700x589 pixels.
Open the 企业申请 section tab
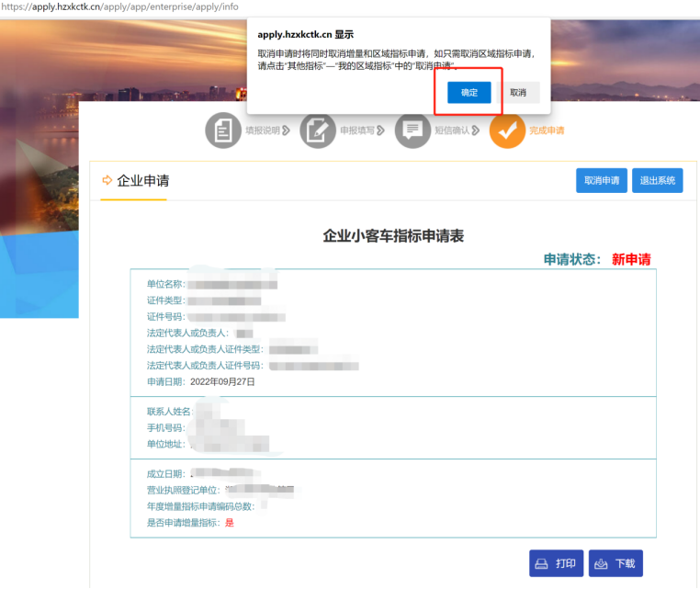click(x=142, y=180)
